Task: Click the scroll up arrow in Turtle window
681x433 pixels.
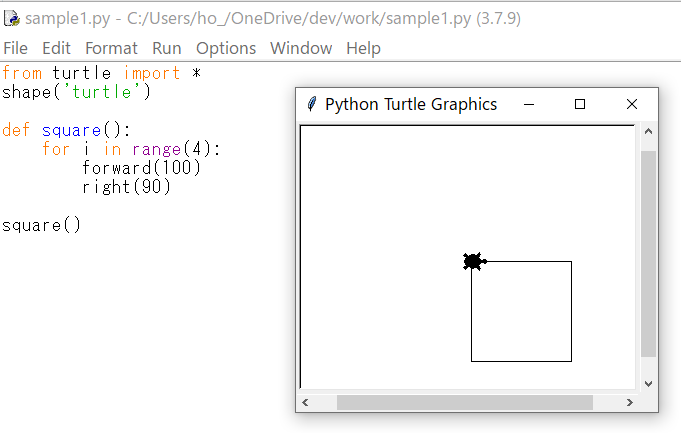Action: click(x=648, y=132)
